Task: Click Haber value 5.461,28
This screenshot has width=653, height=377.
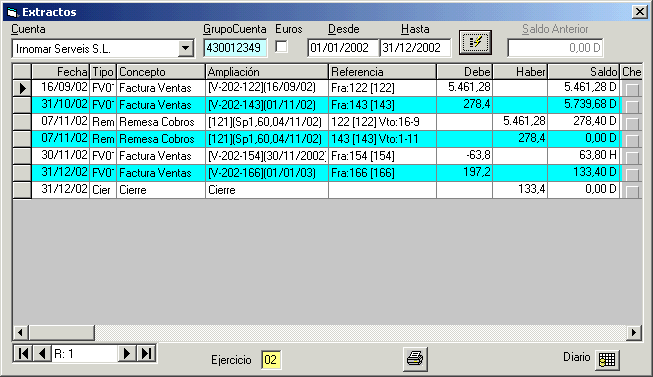Action: coord(520,122)
